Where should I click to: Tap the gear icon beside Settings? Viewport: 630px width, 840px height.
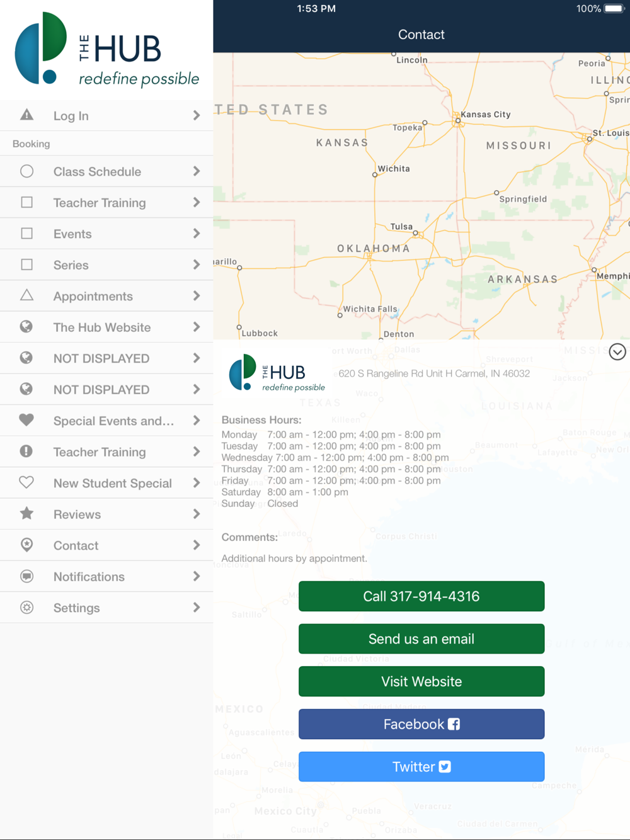26,607
